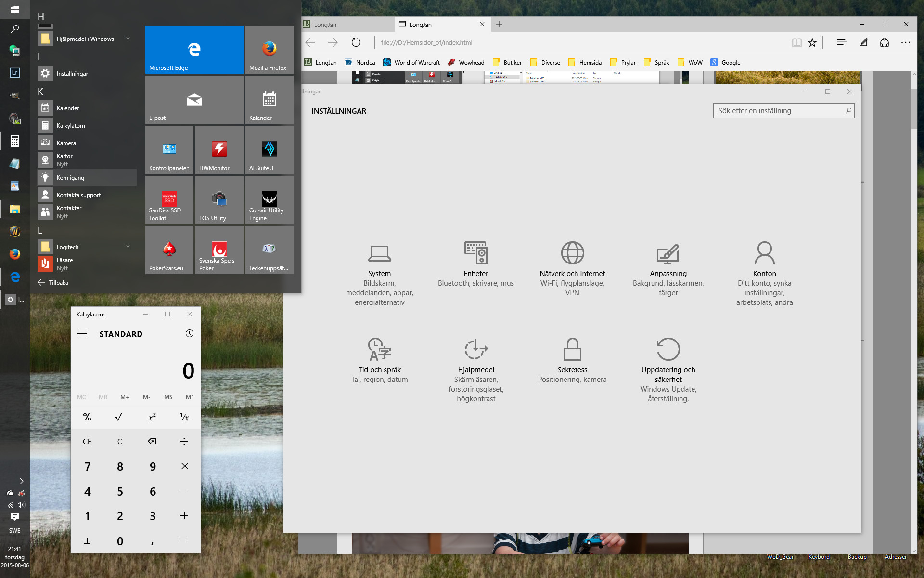
Task: Click the settings search field
Action: point(783,111)
